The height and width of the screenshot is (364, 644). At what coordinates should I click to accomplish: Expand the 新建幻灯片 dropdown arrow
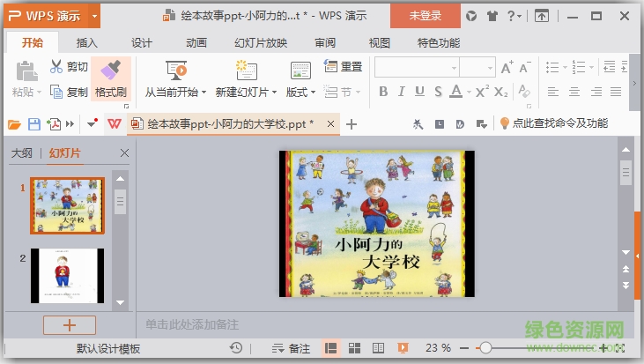click(274, 92)
